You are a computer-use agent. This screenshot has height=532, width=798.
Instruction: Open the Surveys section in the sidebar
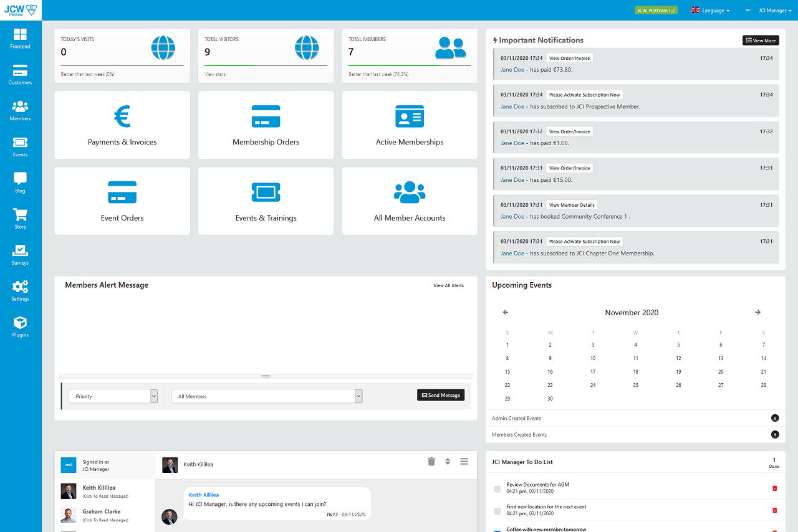coord(20,254)
